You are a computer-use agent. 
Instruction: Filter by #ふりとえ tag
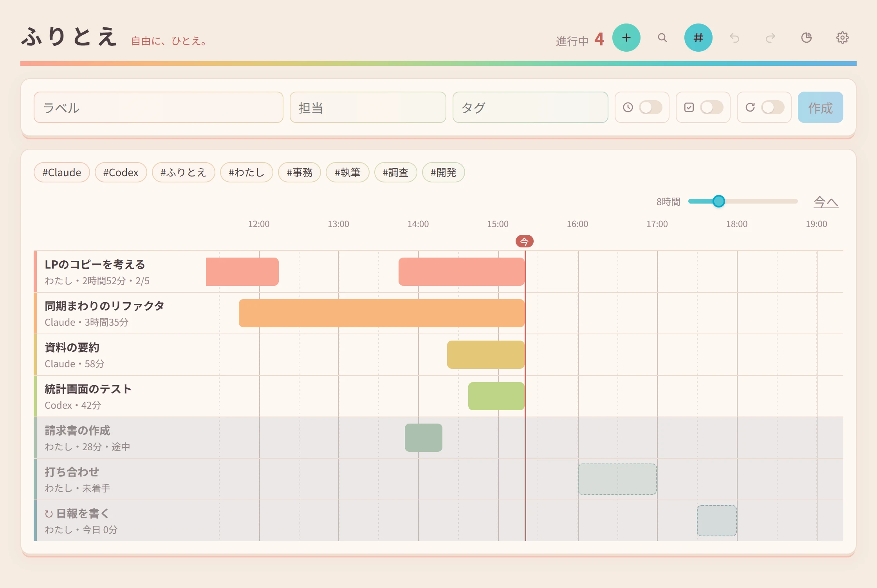pyautogui.click(x=183, y=172)
